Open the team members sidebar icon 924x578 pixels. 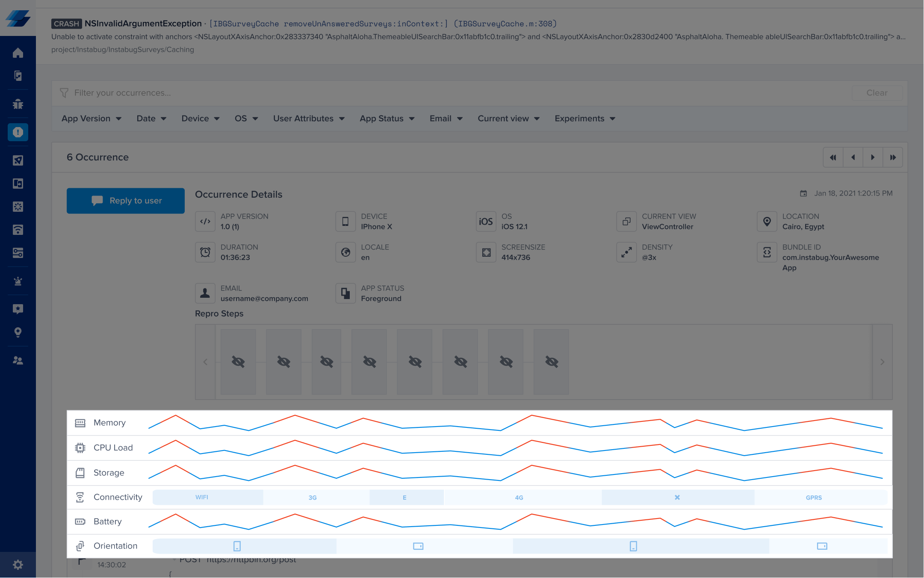tap(18, 361)
